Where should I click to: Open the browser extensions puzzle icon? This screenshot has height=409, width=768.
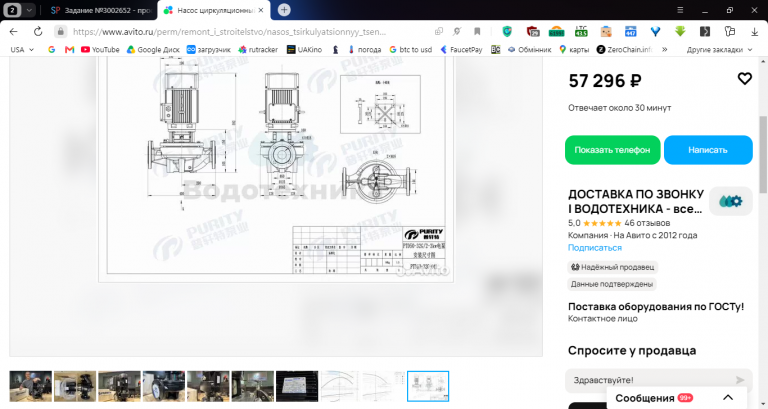click(x=730, y=32)
